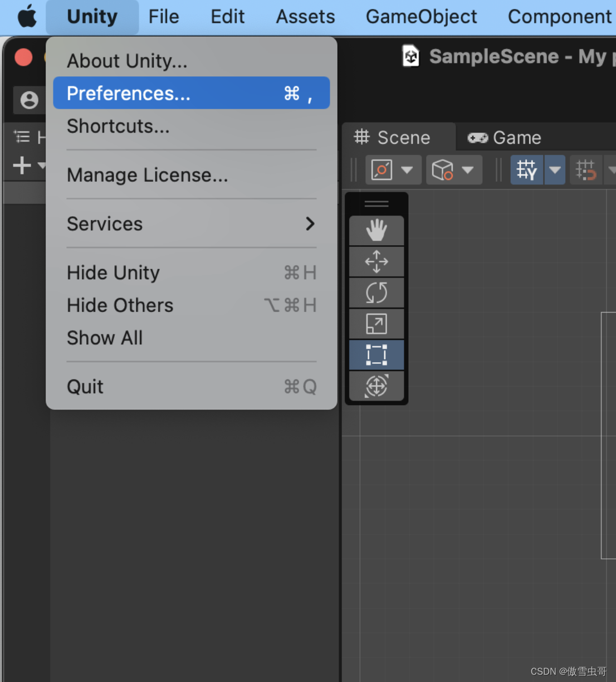The height and width of the screenshot is (682, 616).
Task: Click Unity scene file icon in title
Action: (410, 56)
